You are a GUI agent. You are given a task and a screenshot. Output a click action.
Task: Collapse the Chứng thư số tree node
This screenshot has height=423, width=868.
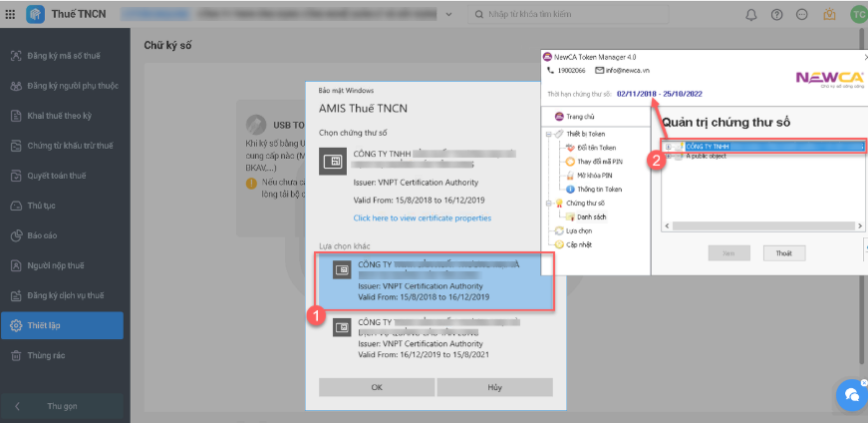pyautogui.click(x=548, y=203)
